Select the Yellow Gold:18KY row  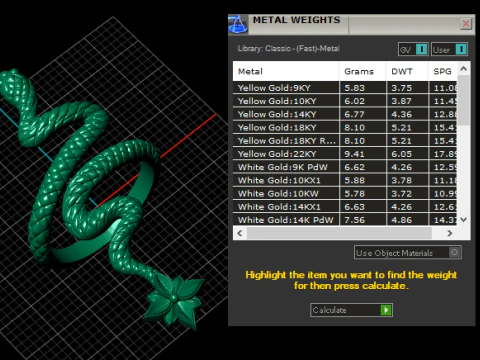click(345, 127)
